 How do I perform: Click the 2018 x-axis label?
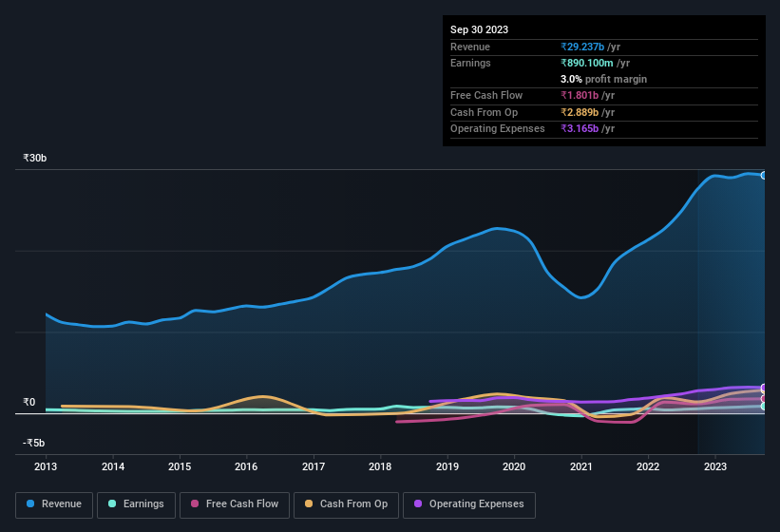pos(380,466)
